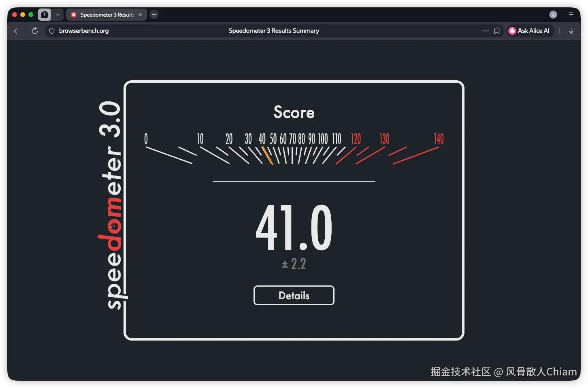Image resolution: width=588 pixels, height=388 pixels.
Task: Click the green macOS full-screen window button
Action: click(x=31, y=15)
